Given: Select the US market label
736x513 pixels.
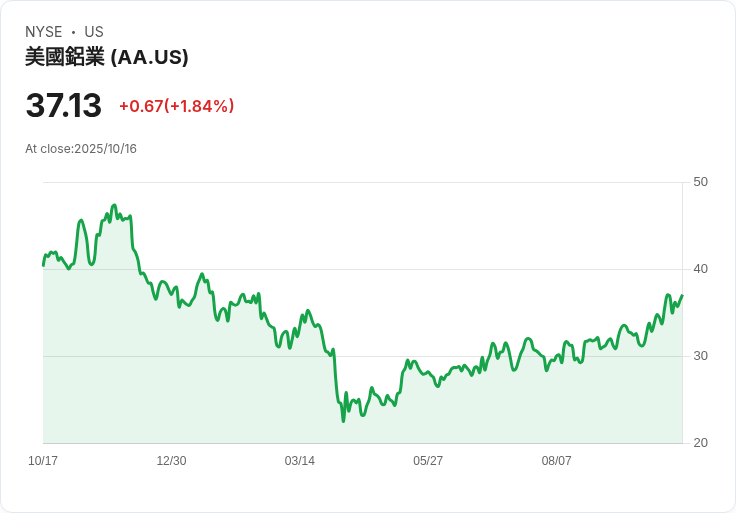Looking at the screenshot, I should [x=93, y=32].
